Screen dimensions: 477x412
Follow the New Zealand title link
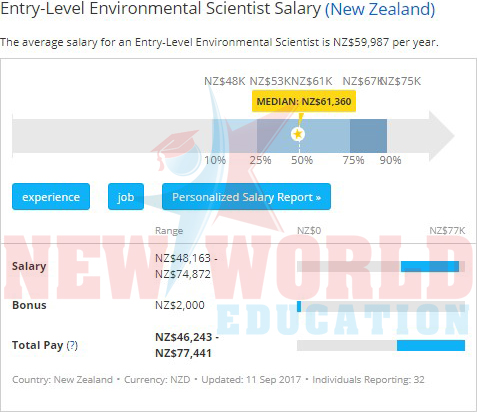tap(380, 9)
